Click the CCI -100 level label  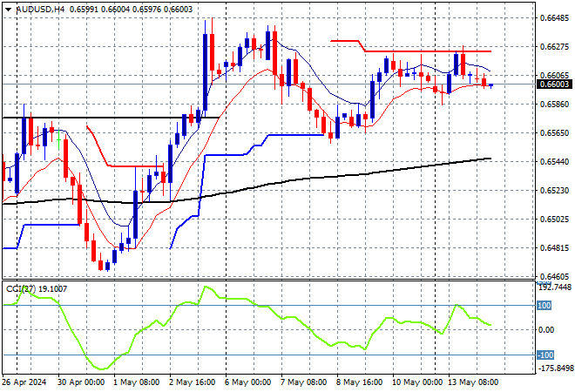tap(545, 355)
